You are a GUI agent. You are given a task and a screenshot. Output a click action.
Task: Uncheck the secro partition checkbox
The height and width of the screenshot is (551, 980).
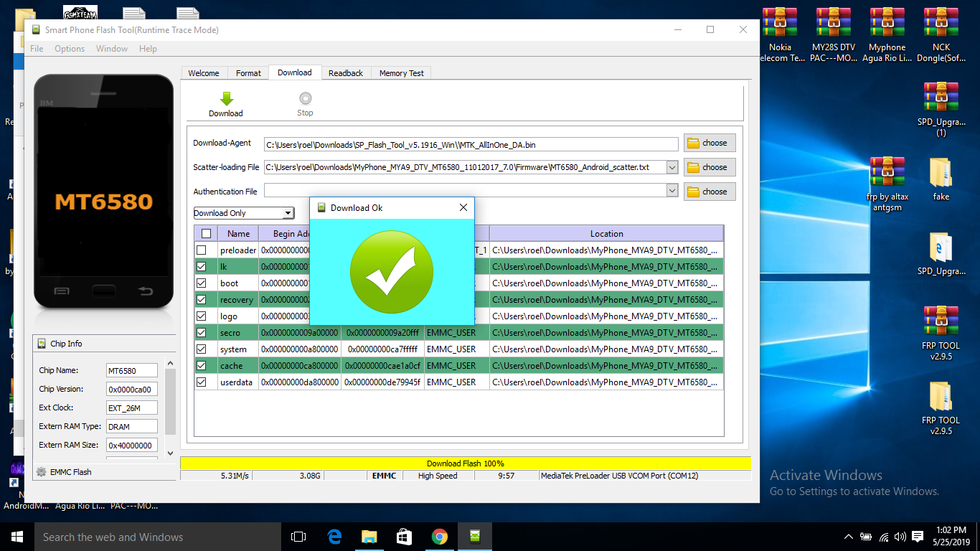pos(202,332)
